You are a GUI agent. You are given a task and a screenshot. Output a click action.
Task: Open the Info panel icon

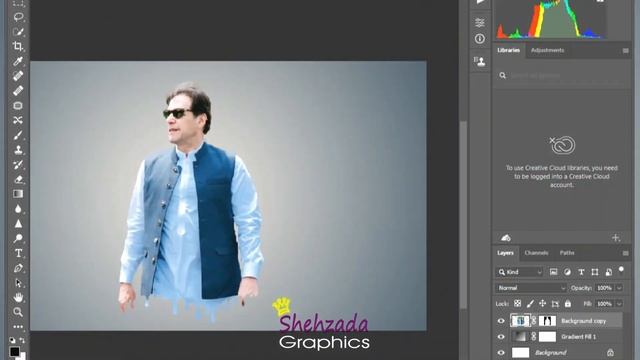tap(480, 39)
